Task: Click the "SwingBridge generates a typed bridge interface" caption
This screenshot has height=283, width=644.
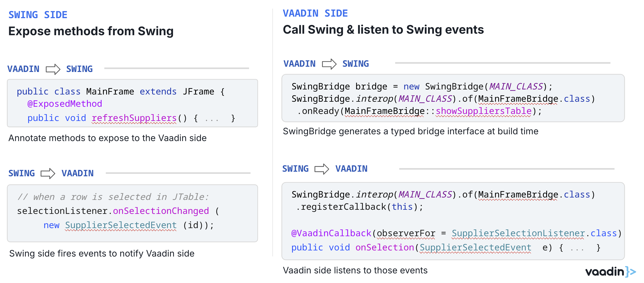Action: click(x=410, y=131)
